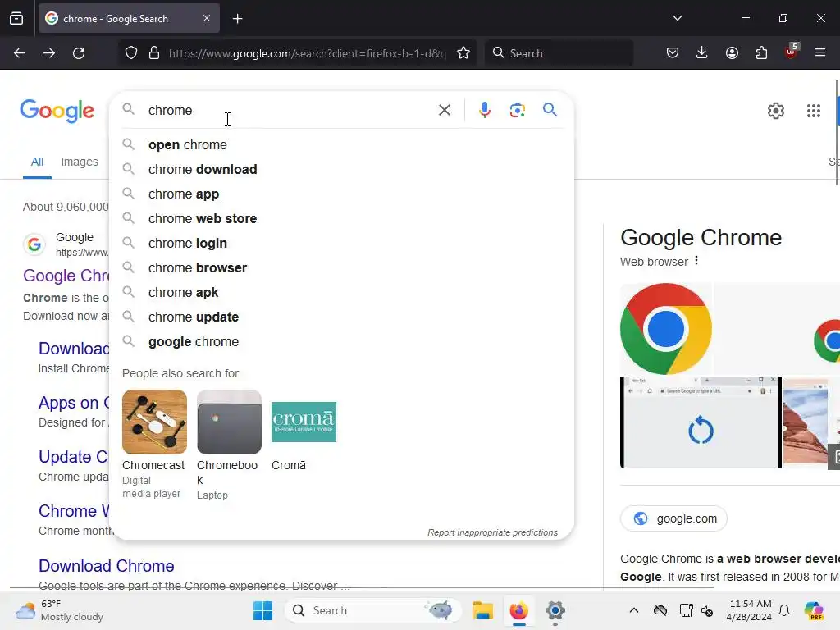Go forward one page

49,53
